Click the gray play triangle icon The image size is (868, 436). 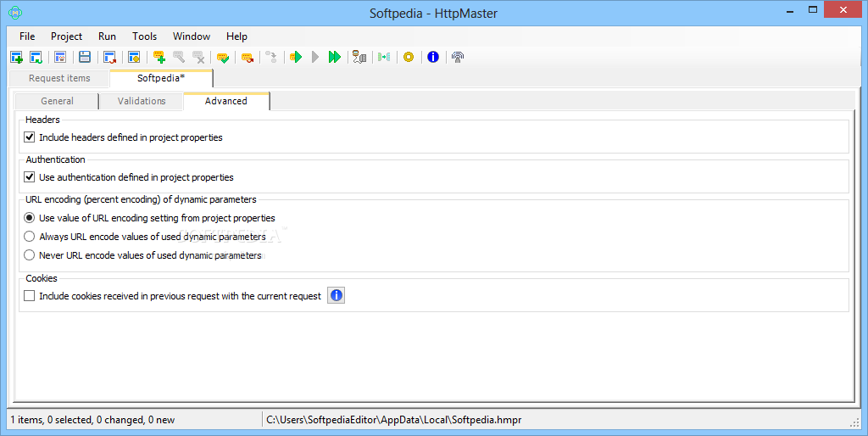315,57
